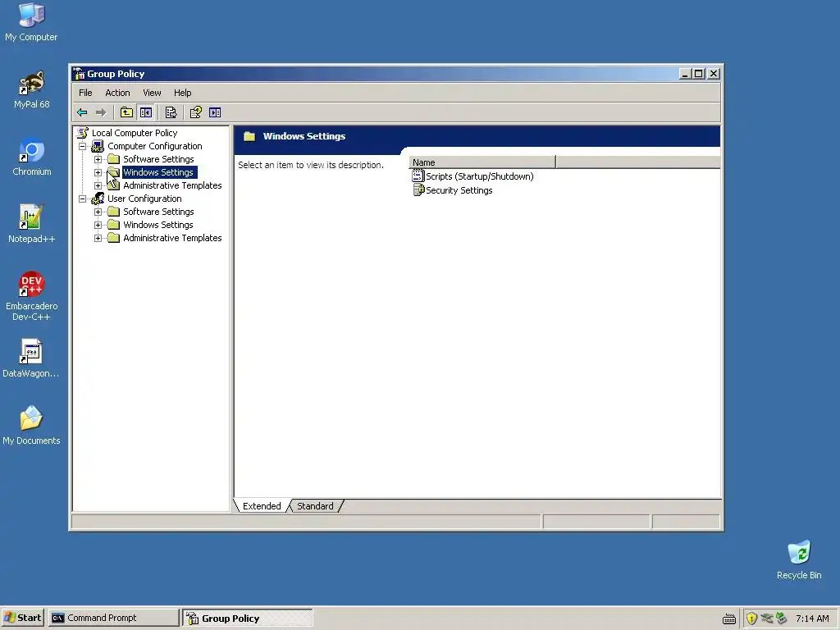Open the File menu
Viewport: 840px width, 630px height.
pyautogui.click(x=85, y=93)
